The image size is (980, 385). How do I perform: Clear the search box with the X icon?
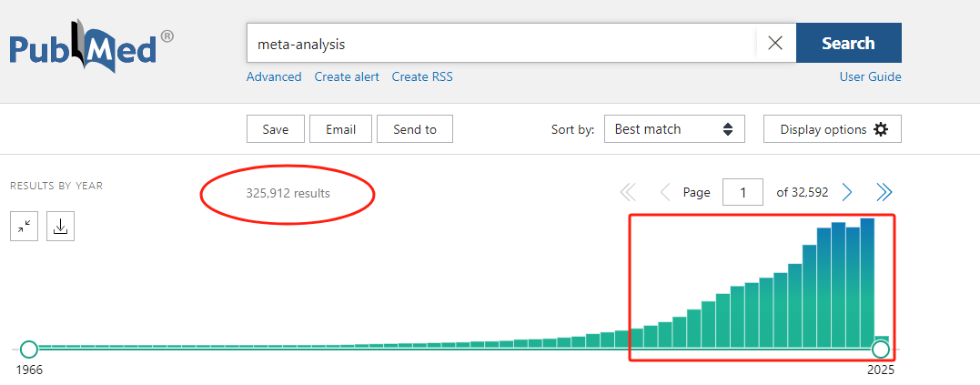pyautogui.click(x=775, y=43)
